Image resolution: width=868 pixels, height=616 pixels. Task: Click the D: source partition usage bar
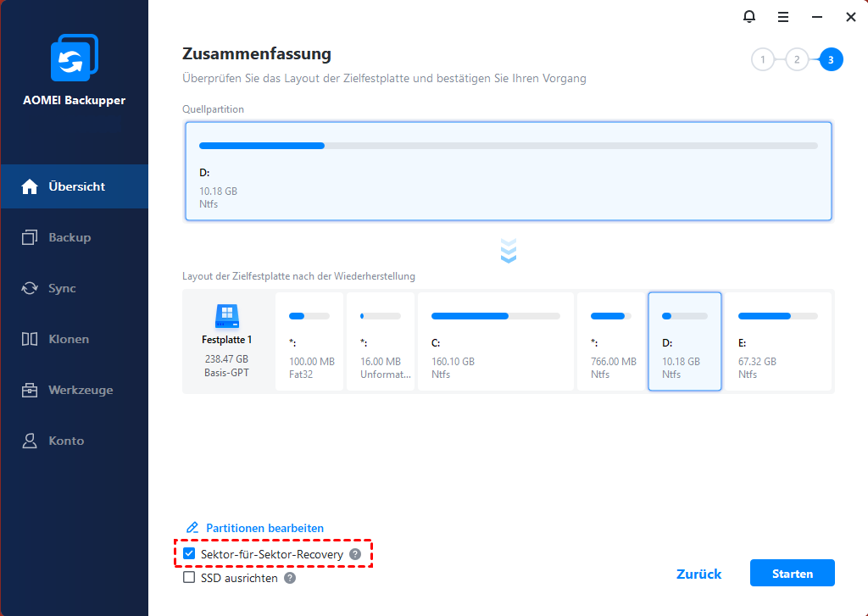[x=509, y=146]
